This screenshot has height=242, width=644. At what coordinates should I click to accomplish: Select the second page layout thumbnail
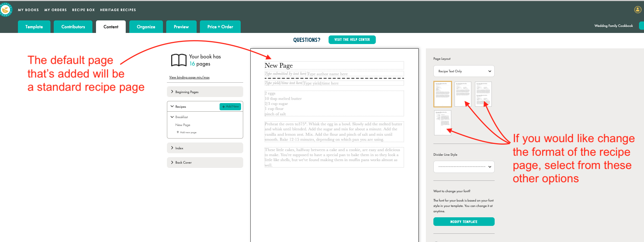click(463, 94)
